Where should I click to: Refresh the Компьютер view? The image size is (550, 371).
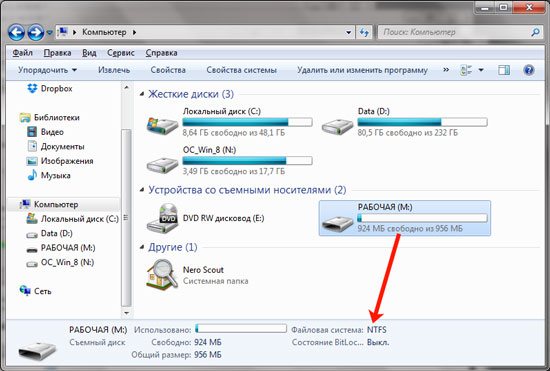(364, 33)
